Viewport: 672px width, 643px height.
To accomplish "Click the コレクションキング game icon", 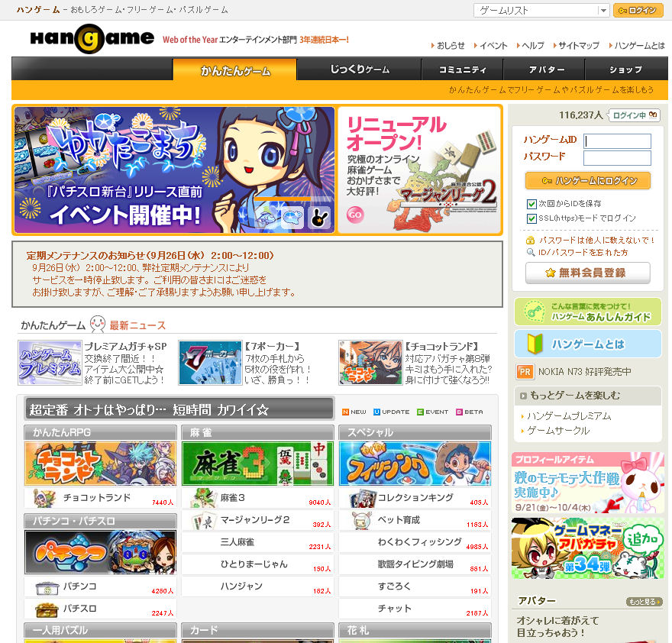I will (x=360, y=499).
